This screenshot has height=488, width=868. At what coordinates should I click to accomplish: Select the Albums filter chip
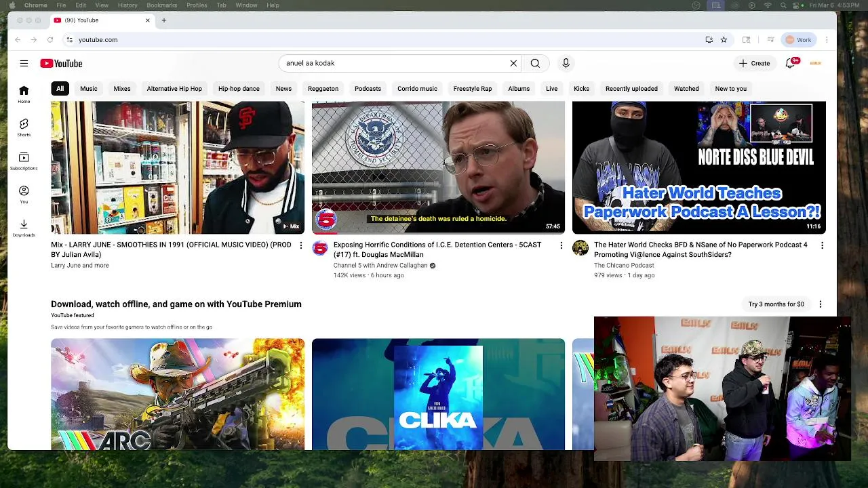pyautogui.click(x=519, y=89)
